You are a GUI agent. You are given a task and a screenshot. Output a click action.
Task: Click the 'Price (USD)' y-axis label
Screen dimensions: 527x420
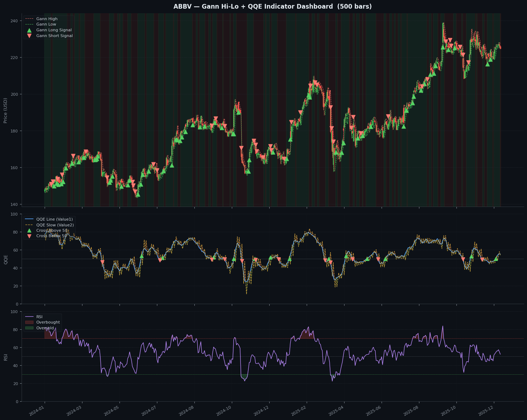click(x=5, y=110)
